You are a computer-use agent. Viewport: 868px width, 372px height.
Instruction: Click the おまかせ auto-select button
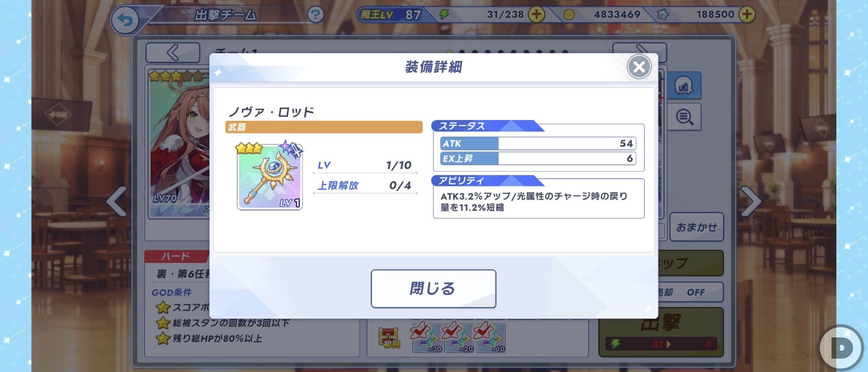coord(696,227)
